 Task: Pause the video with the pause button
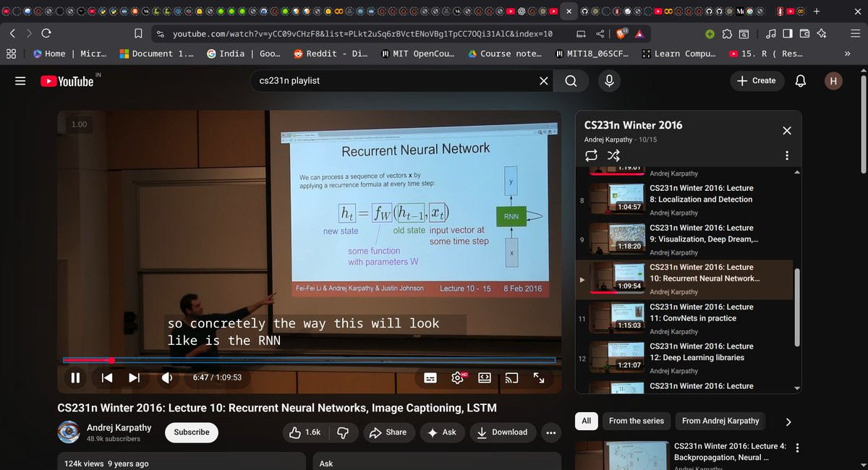click(75, 377)
